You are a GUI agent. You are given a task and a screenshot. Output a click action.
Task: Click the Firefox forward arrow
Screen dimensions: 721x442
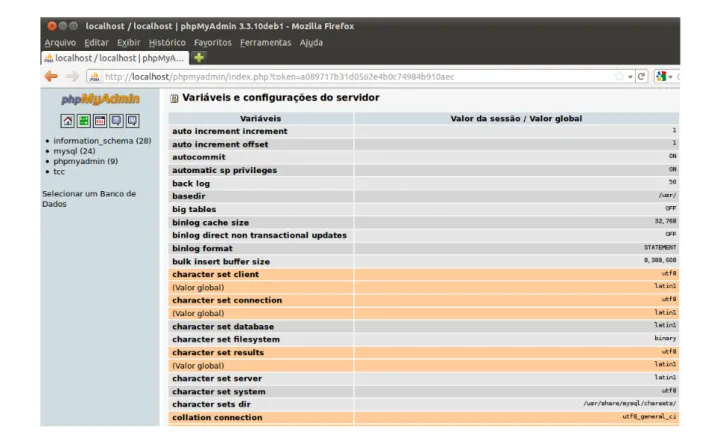click(72, 76)
